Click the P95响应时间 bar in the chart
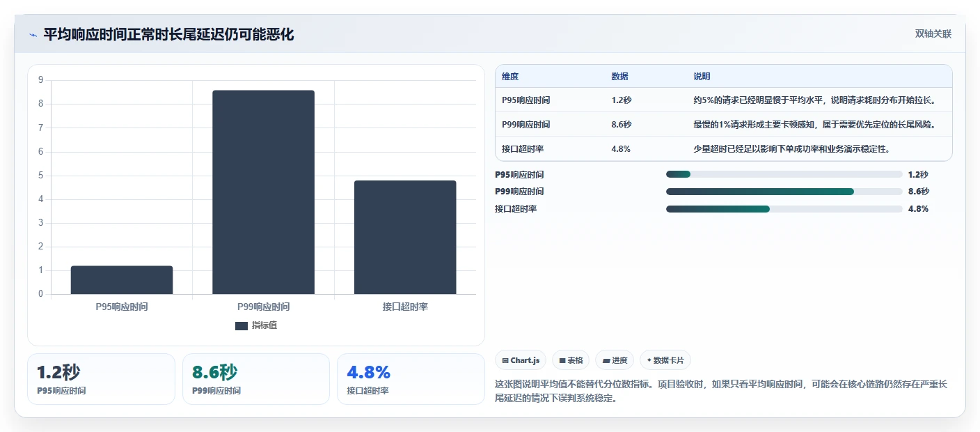This screenshot has height=432, width=980. (x=122, y=279)
